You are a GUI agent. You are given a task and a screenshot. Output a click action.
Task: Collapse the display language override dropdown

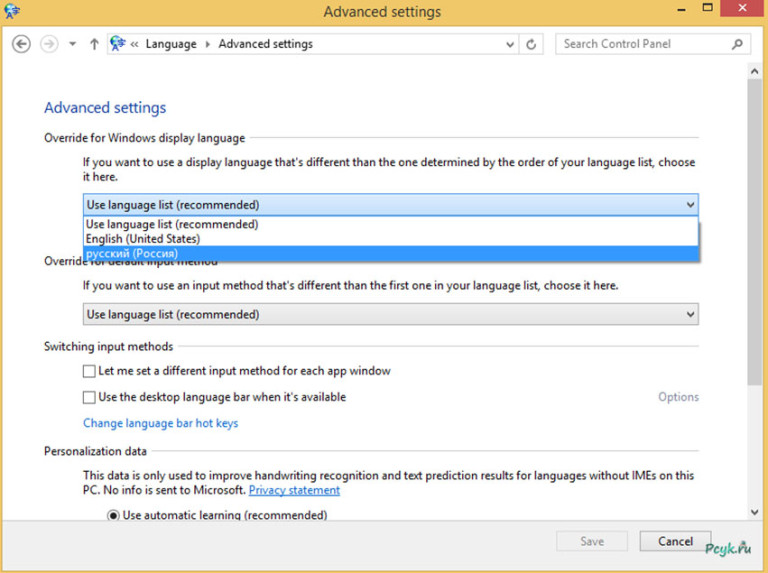(x=689, y=205)
